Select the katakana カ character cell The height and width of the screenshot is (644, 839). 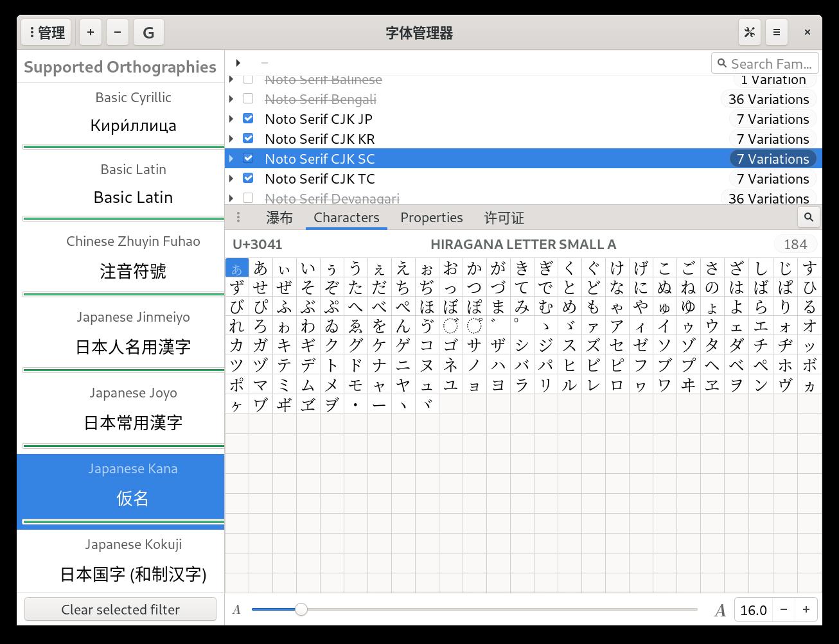237,345
